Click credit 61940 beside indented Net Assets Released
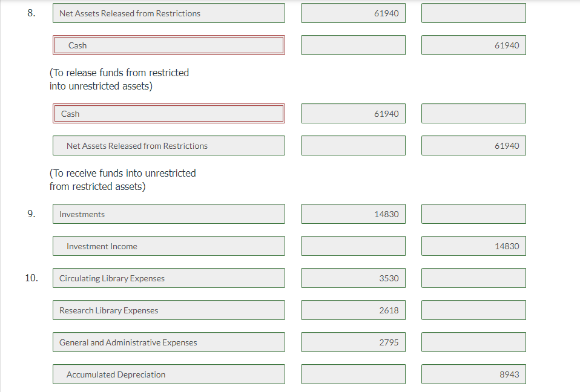Screen dimensions: 580x392 pyautogui.click(x=473, y=146)
